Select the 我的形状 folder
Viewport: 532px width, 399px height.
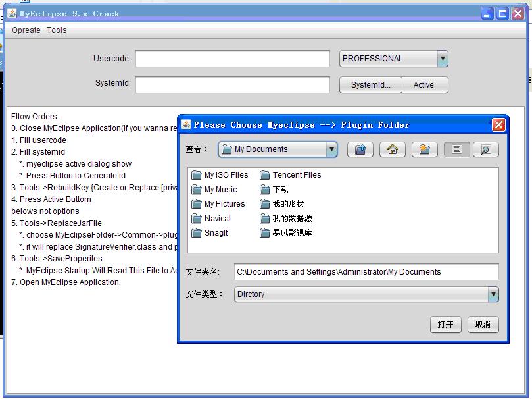coord(282,203)
